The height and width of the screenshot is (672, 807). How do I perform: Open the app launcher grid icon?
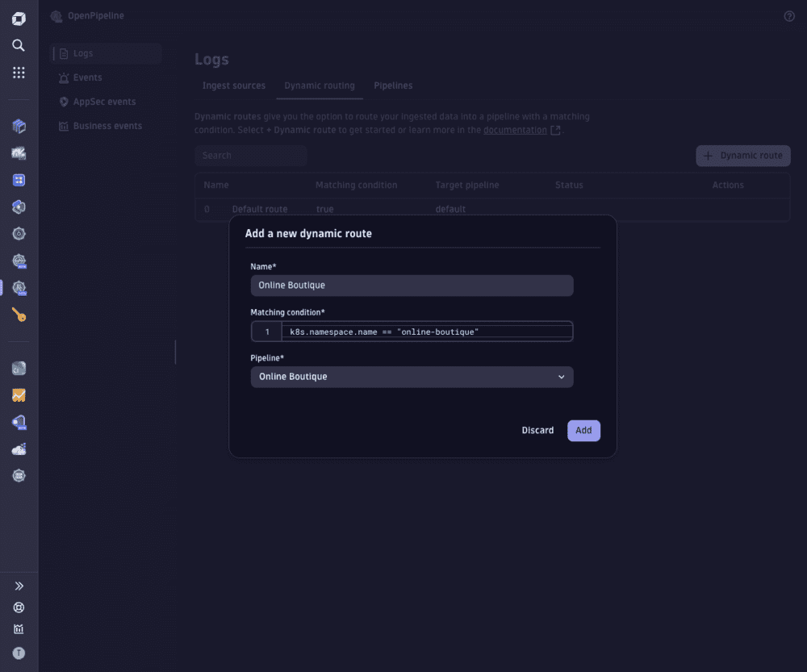tap(19, 72)
